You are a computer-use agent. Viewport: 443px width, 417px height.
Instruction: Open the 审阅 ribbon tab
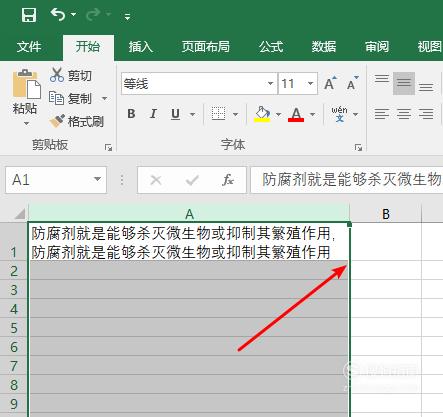[x=377, y=47]
